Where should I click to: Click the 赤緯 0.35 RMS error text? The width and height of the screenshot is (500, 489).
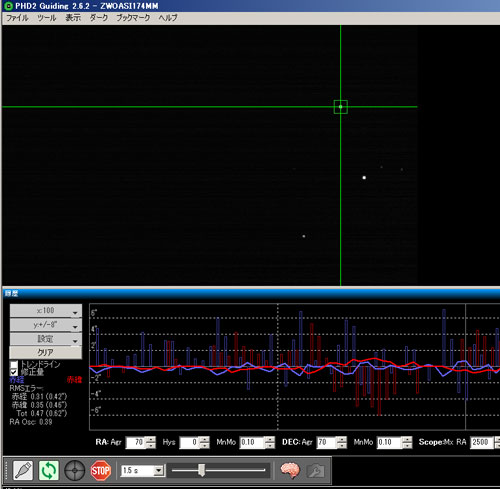tap(40, 405)
